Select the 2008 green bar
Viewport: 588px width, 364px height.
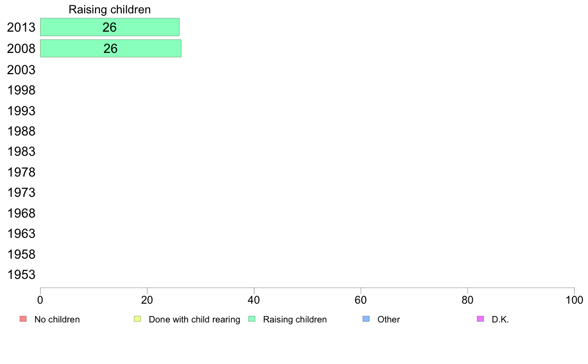tap(110, 48)
